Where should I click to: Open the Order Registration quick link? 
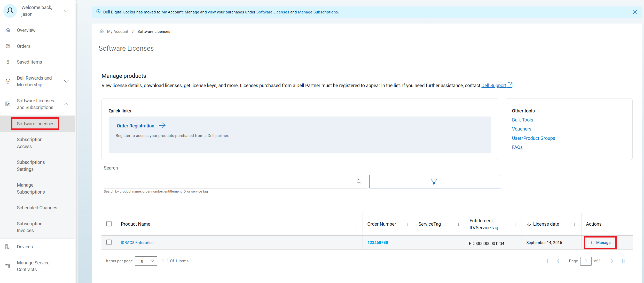[x=136, y=126]
